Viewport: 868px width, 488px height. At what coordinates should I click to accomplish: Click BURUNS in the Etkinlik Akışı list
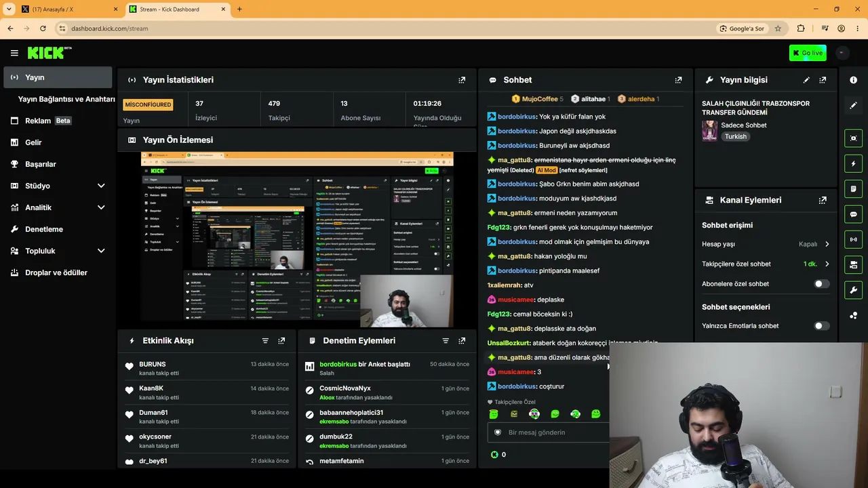tap(153, 365)
